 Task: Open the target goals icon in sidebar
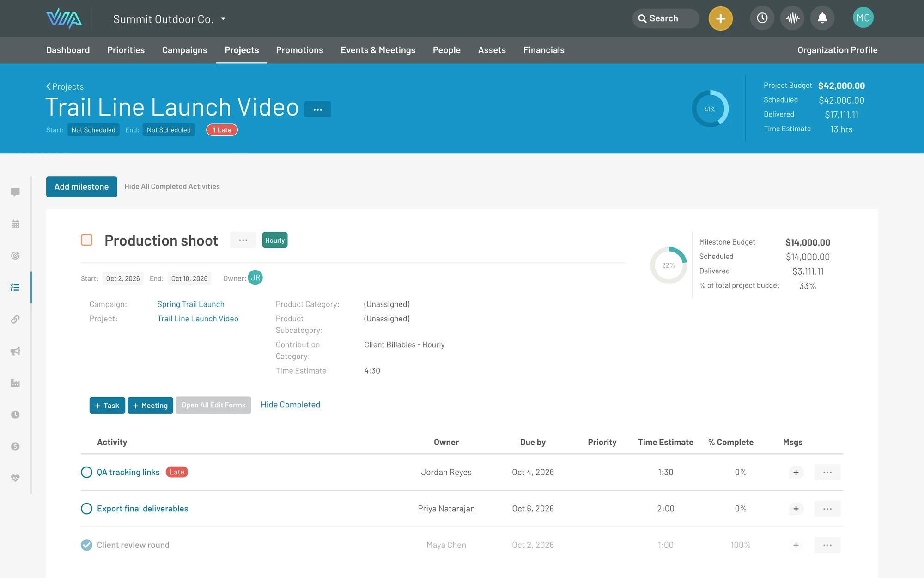pos(15,256)
